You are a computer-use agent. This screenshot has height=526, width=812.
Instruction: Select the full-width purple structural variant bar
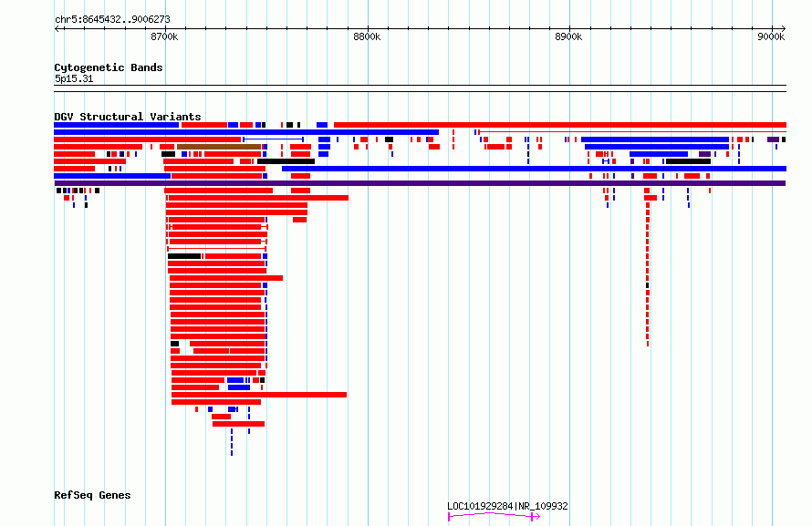click(420, 183)
